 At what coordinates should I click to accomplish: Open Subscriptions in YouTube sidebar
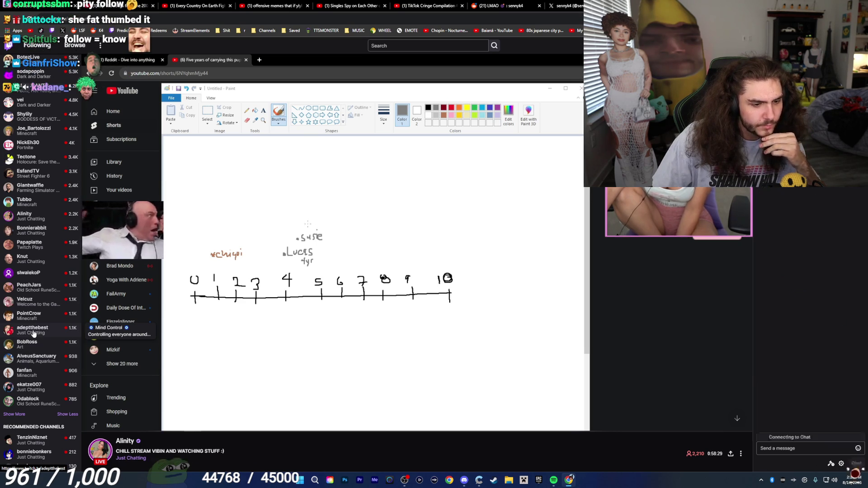pos(121,139)
